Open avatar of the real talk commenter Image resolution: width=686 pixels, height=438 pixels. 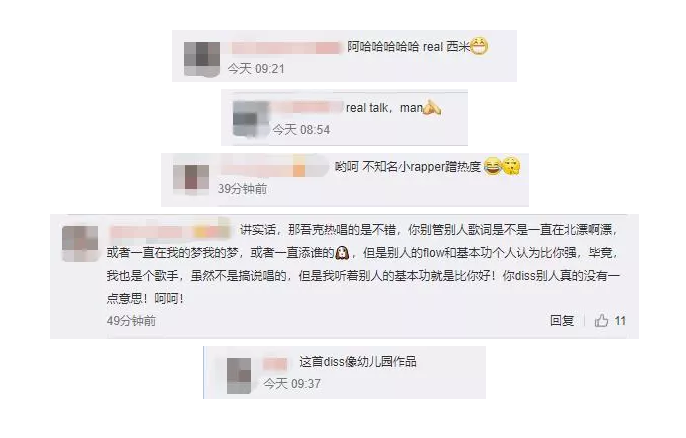[251, 119]
